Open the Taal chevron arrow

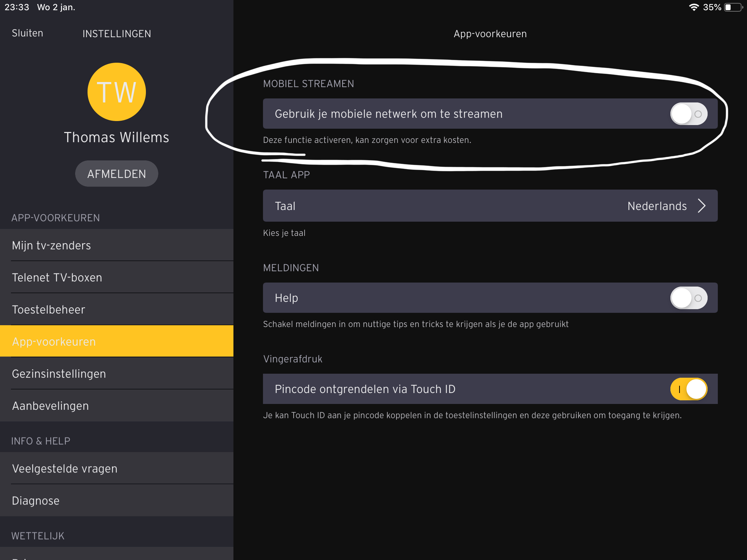click(x=702, y=206)
